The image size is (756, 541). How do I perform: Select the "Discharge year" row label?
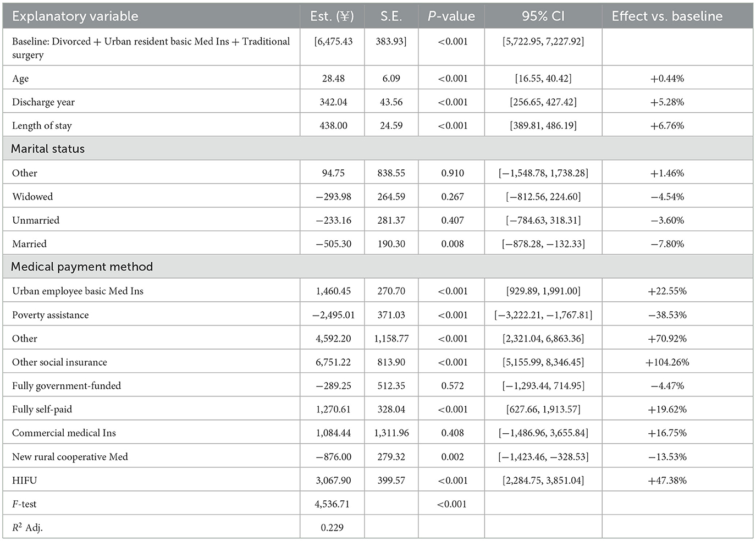(43, 102)
